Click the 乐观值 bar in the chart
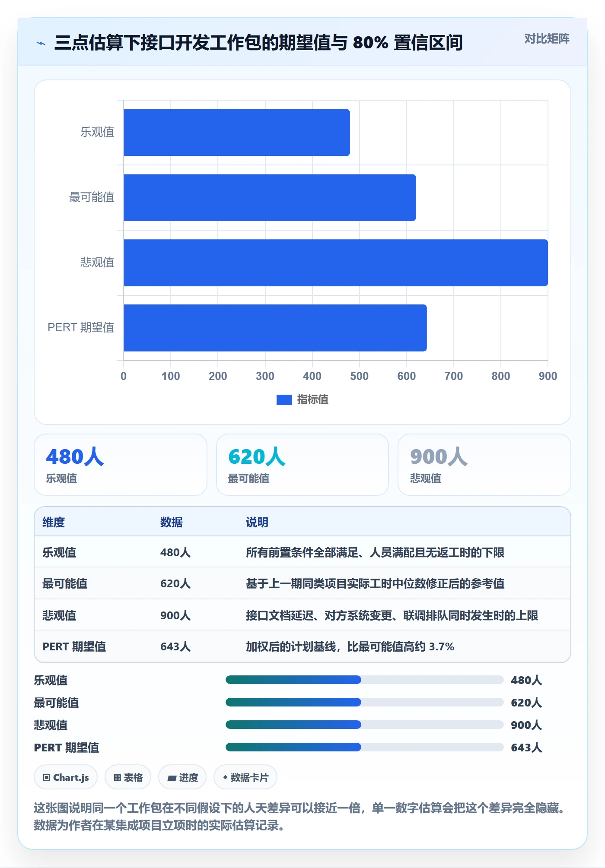Viewport: 605px width, 868px height. (x=236, y=133)
